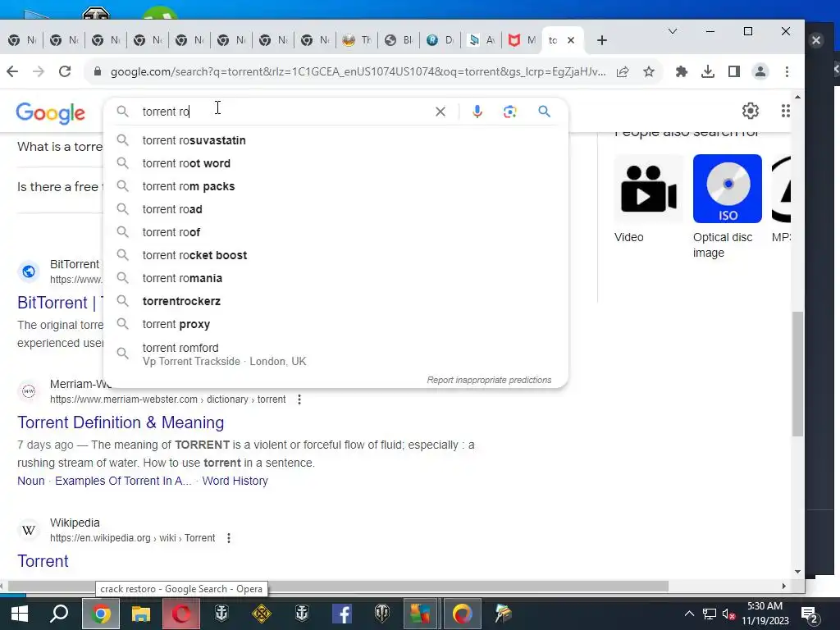840x630 pixels.
Task: Open Facebook from the taskbar
Action: tap(342, 614)
